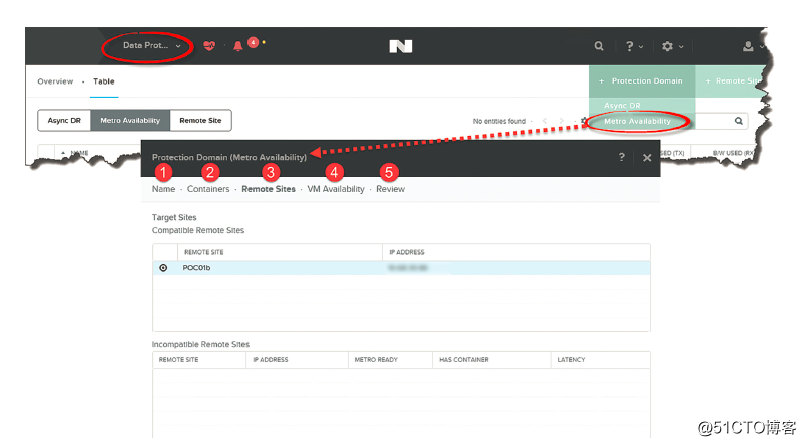The image size is (806, 446).
Task: Go to the previous table page arrow
Action: pos(545,121)
